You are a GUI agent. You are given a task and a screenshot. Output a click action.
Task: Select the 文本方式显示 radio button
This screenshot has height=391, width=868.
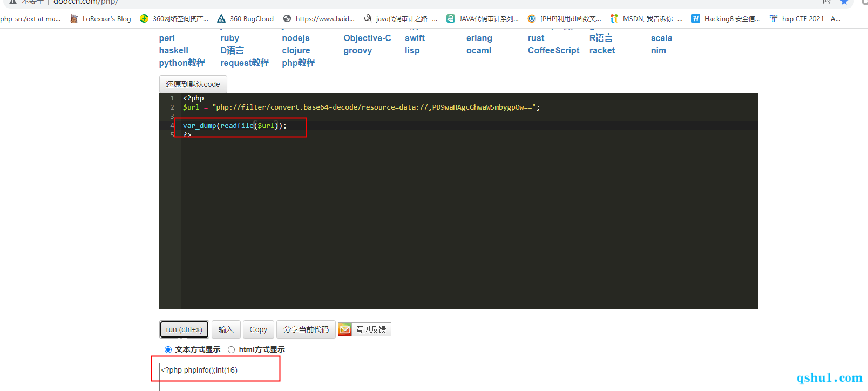coord(168,350)
